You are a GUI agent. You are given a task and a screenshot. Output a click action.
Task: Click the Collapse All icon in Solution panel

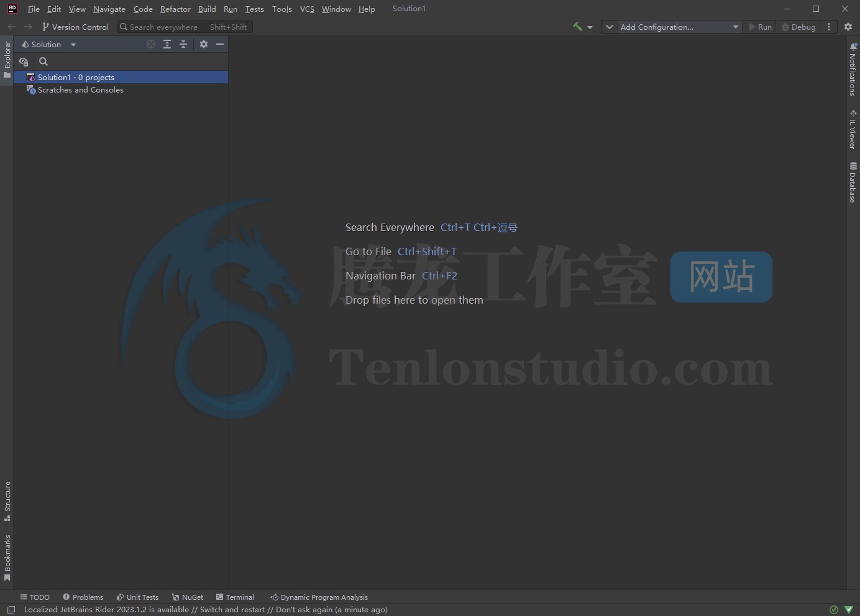pos(183,44)
